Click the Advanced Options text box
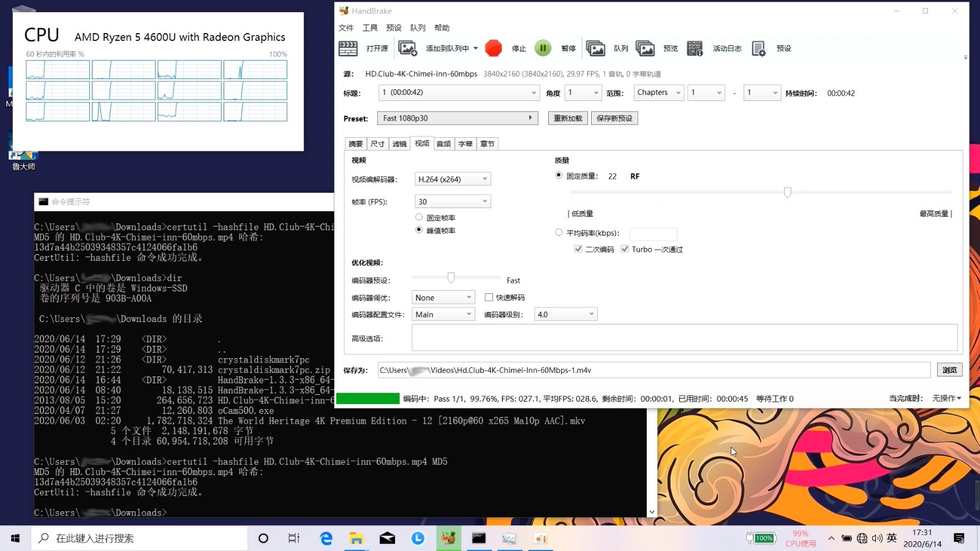 (684, 337)
